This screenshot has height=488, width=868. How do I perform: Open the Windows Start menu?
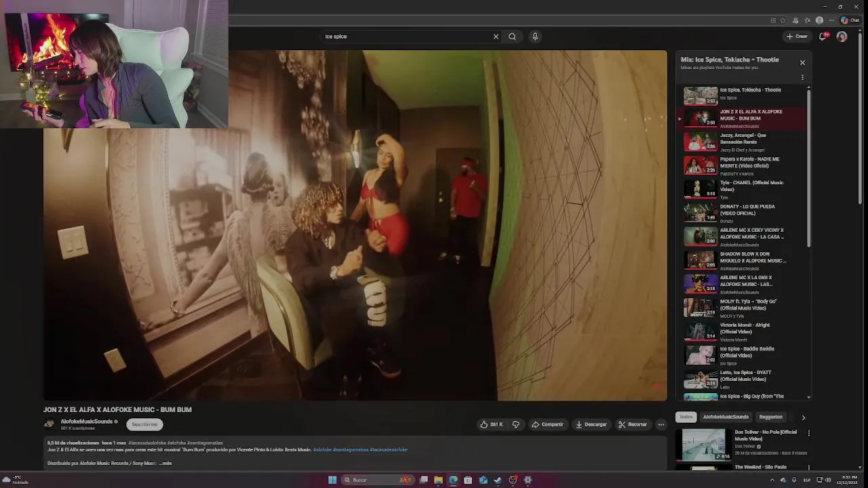click(332, 480)
